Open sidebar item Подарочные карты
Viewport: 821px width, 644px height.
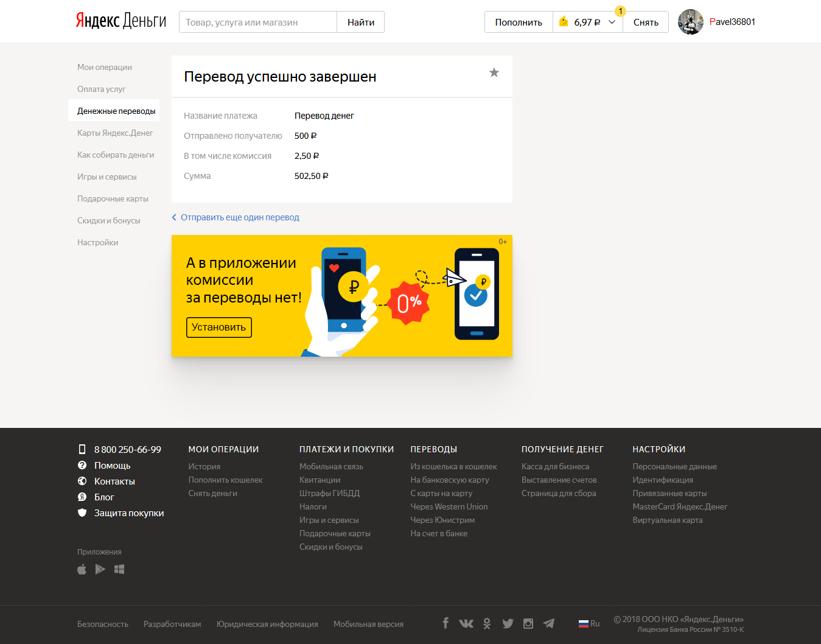pos(113,198)
